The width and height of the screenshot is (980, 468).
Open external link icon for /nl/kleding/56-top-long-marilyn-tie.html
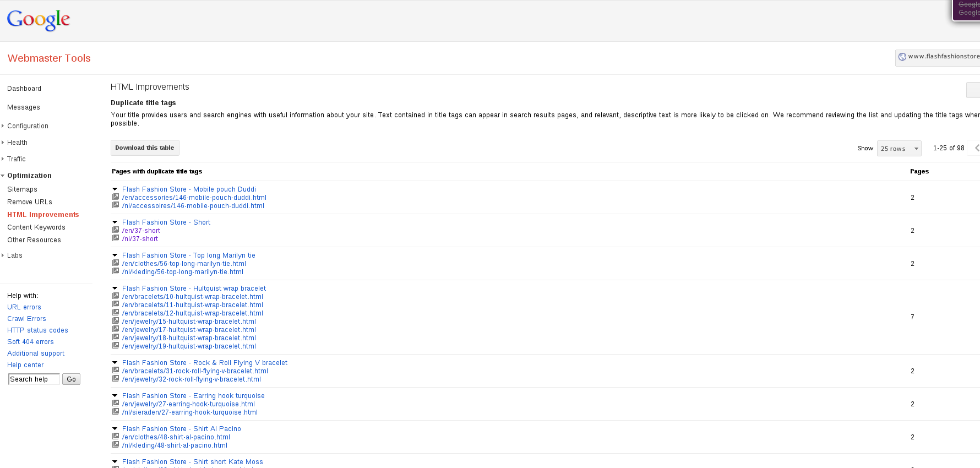click(116, 271)
